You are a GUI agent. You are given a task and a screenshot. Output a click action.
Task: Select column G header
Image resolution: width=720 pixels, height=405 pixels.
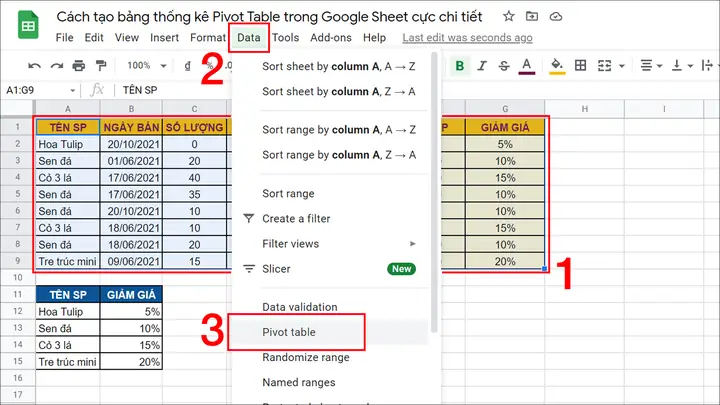(505, 109)
